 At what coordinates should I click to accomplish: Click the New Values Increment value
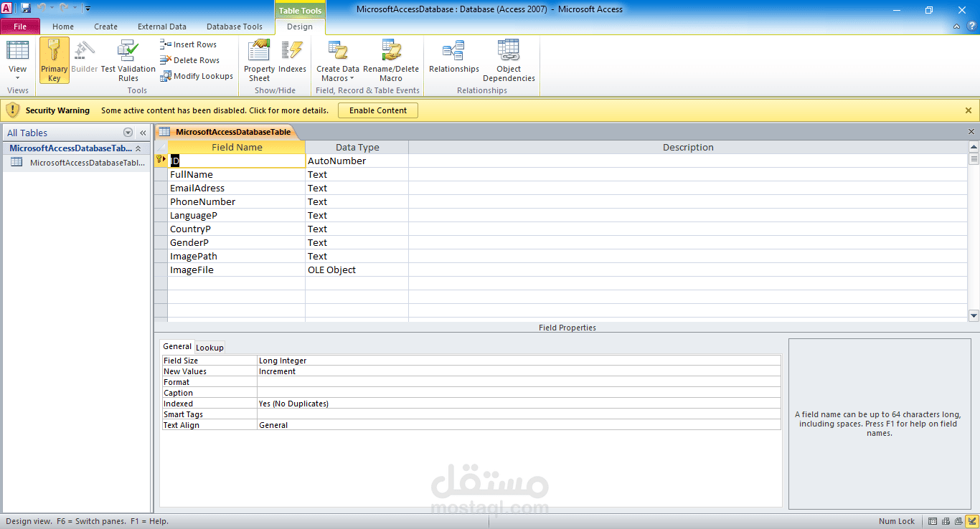coord(519,371)
